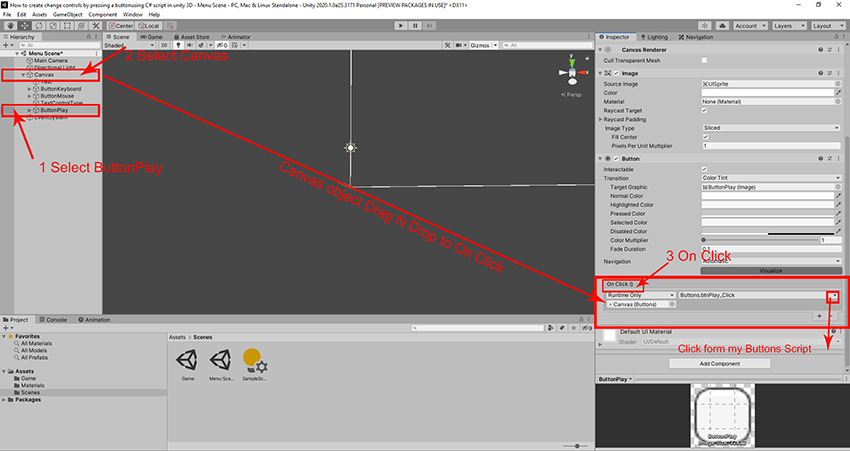
Task: Adjust the Color Multiplier slider
Action: pos(761,240)
